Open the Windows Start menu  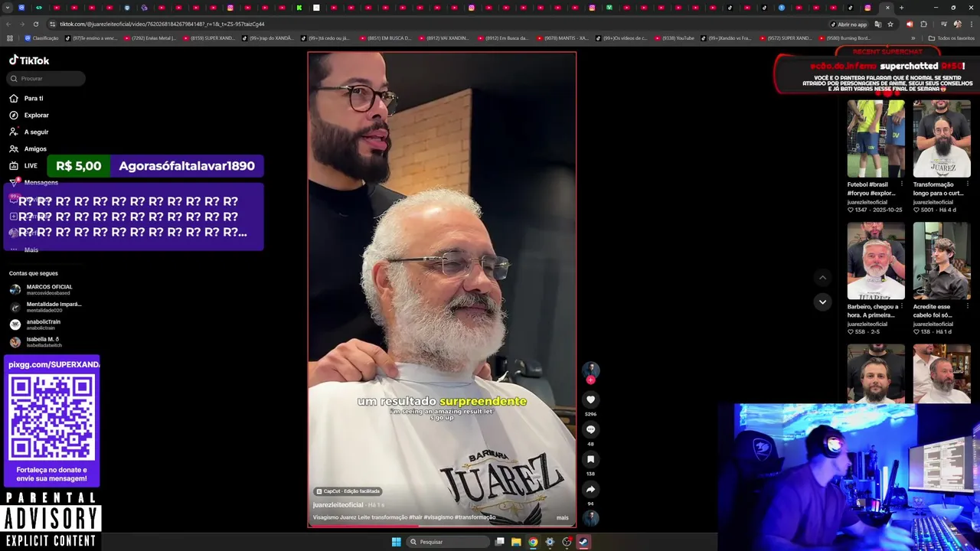pyautogui.click(x=396, y=542)
